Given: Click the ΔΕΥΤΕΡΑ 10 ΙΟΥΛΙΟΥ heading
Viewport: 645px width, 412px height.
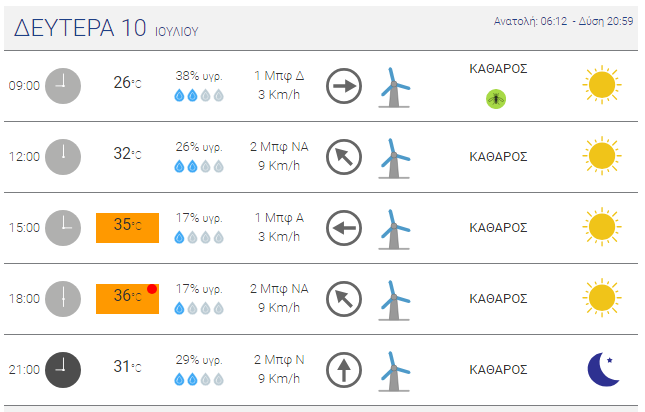Looking at the screenshot, I should (x=106, y=28).
